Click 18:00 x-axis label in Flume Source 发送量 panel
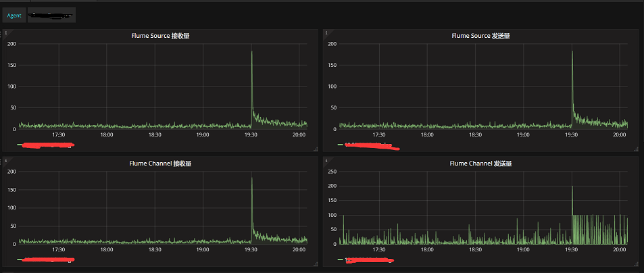Viewport: 644px width, 273px height. pyautogui.click(x=427, y=134)
